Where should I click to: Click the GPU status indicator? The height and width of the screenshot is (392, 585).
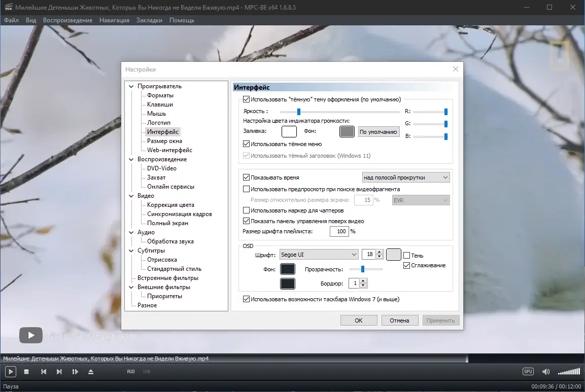(x=528, y=371)
